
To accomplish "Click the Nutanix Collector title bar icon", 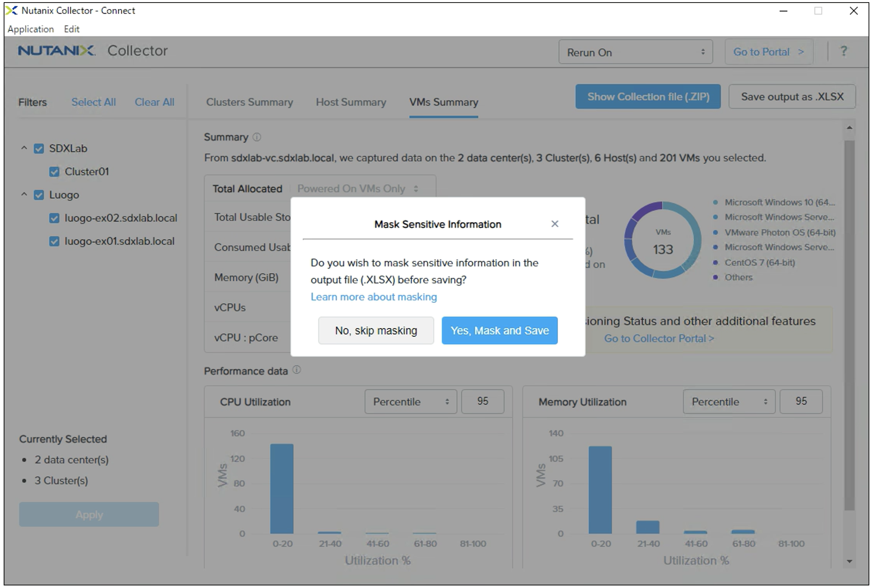I will [12, 10].
